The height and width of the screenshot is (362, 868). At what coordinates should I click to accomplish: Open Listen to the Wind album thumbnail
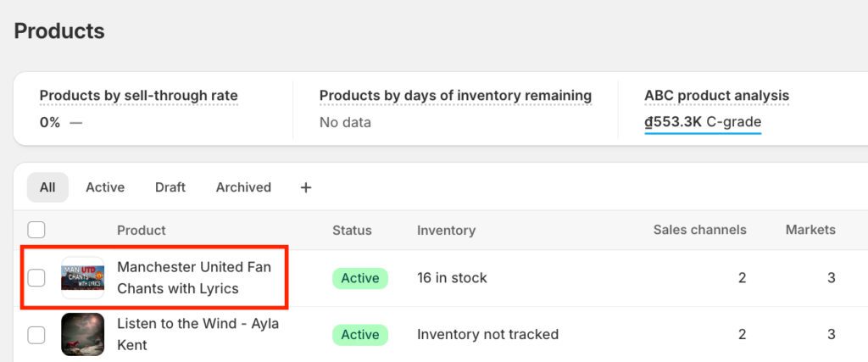click(x=82, y=334)
